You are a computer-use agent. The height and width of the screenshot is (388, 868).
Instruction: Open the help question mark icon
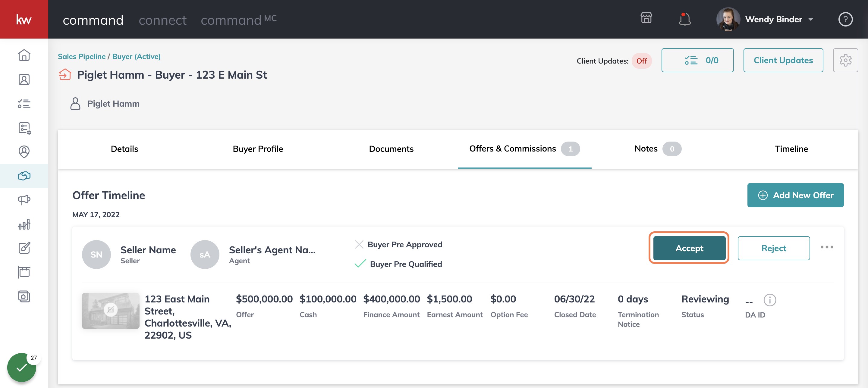click(x=845, y=19)
